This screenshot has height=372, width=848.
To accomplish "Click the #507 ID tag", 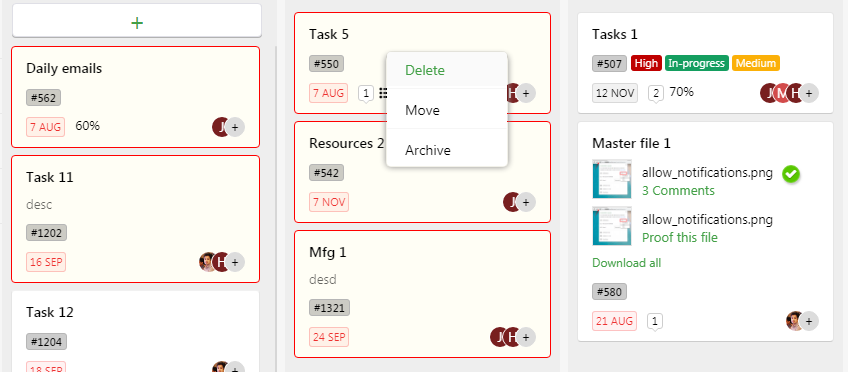I will [x=610, y=63].
